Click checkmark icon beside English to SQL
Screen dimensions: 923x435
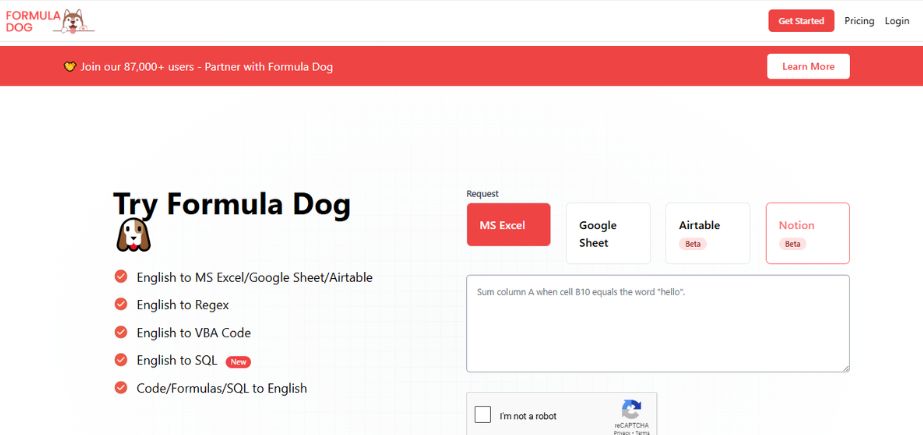[121, 360]
